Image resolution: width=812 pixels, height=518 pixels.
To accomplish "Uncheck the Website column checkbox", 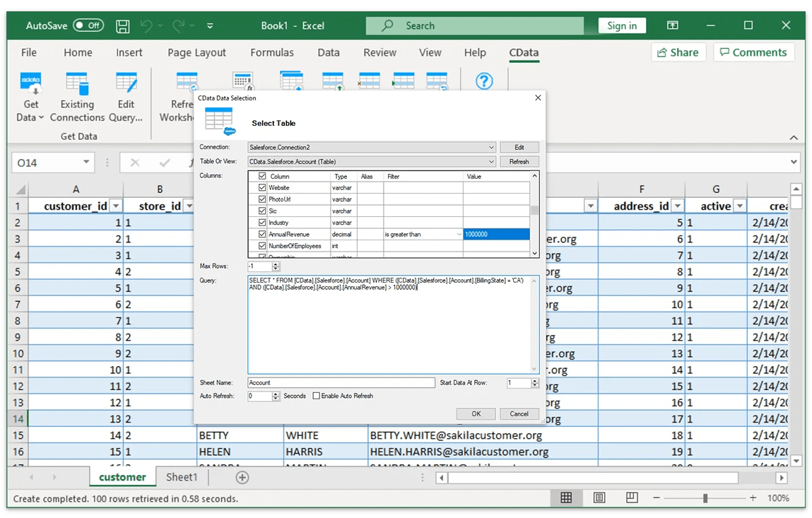I will (x=262, y=187).
